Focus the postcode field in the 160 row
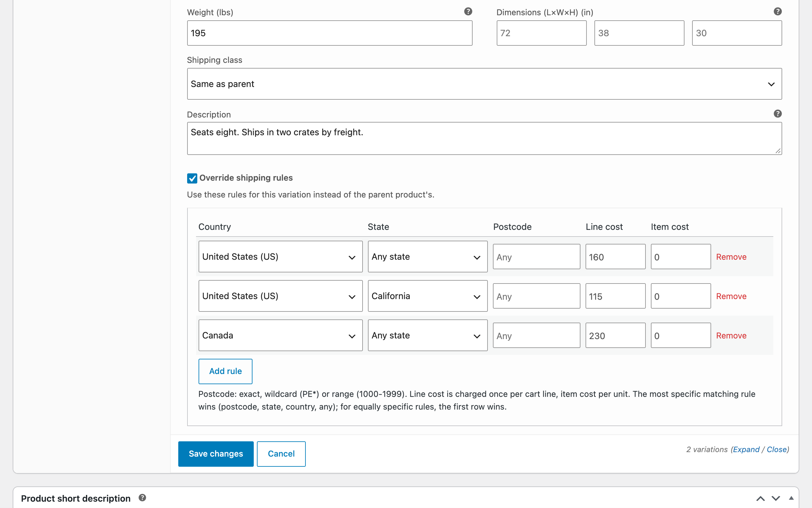The image size is (812, 508). coord(536,257)
